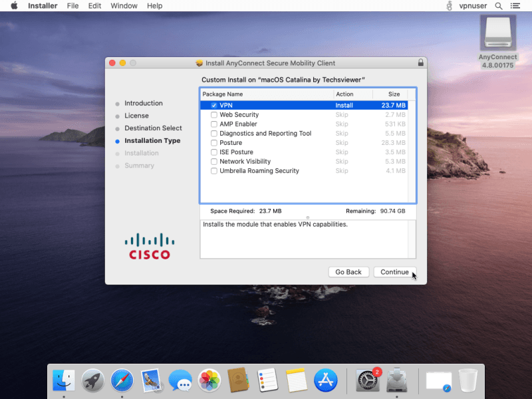Click Umbrella Roaming Security size 4.1 MB

tap(396, 171)
